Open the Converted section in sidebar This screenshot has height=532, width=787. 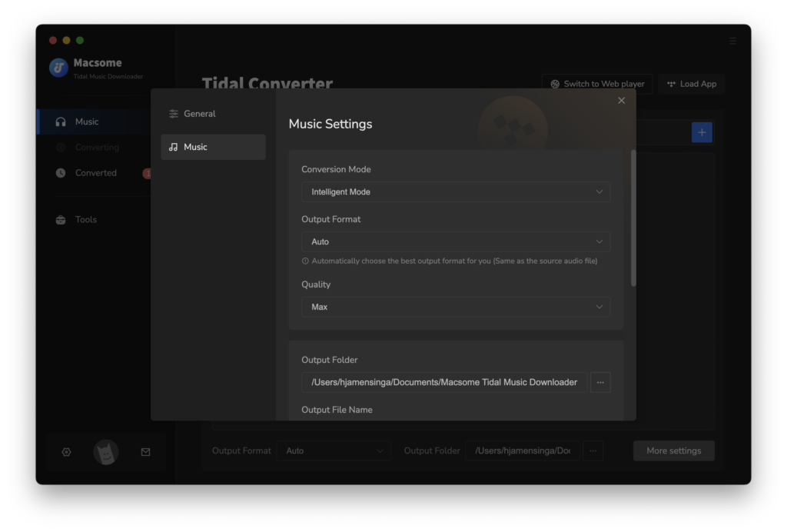93,173
